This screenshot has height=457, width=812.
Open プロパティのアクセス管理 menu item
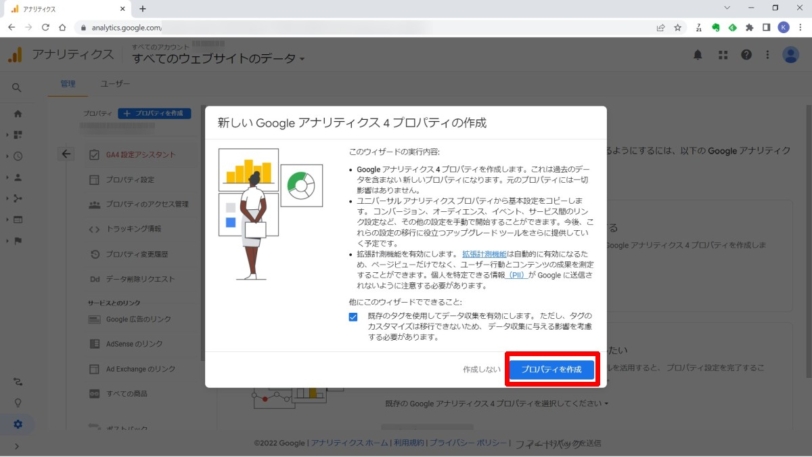pyautogui.click(x=147, y=204)
